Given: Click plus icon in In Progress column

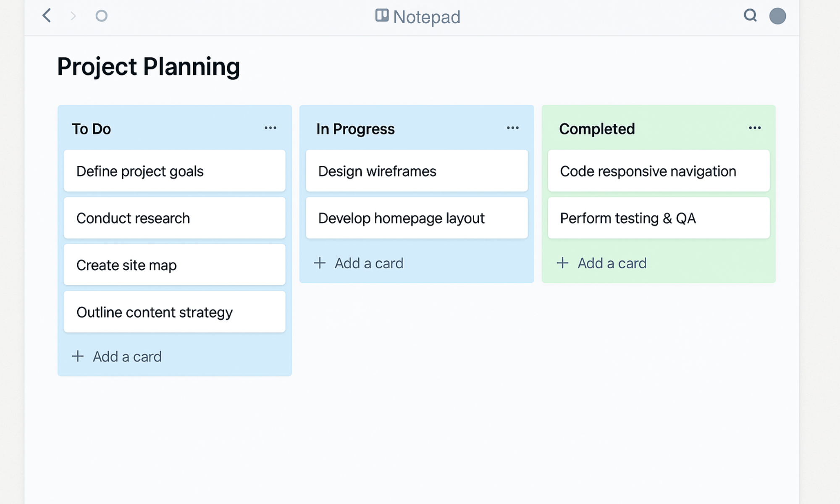Looking at the screenshot, I should coord(320,263).
